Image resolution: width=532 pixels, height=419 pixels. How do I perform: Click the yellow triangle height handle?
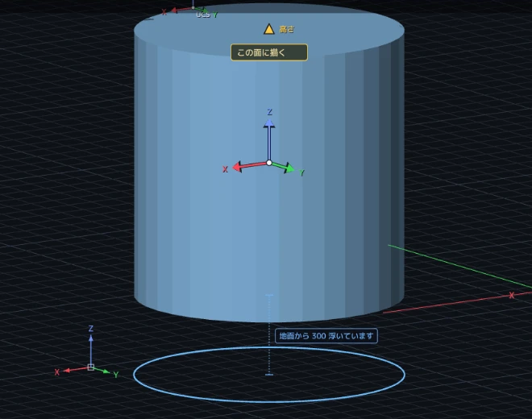click(x=269, y=30)
